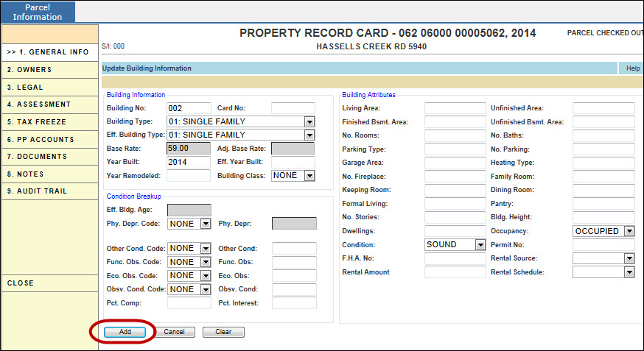Expand the Building Type dropdown
This screenshot has height=351, width=644.
pos(309,121)
